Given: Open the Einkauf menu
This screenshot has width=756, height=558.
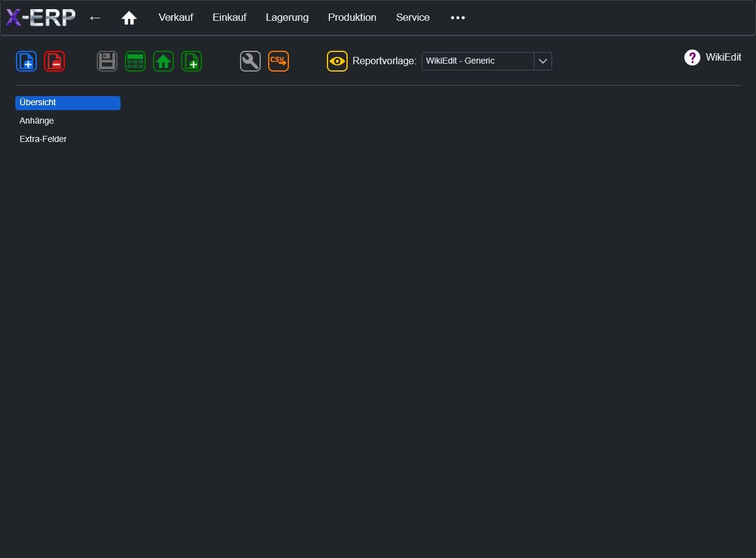Looking at the screenshot, I should pos(230,18).
